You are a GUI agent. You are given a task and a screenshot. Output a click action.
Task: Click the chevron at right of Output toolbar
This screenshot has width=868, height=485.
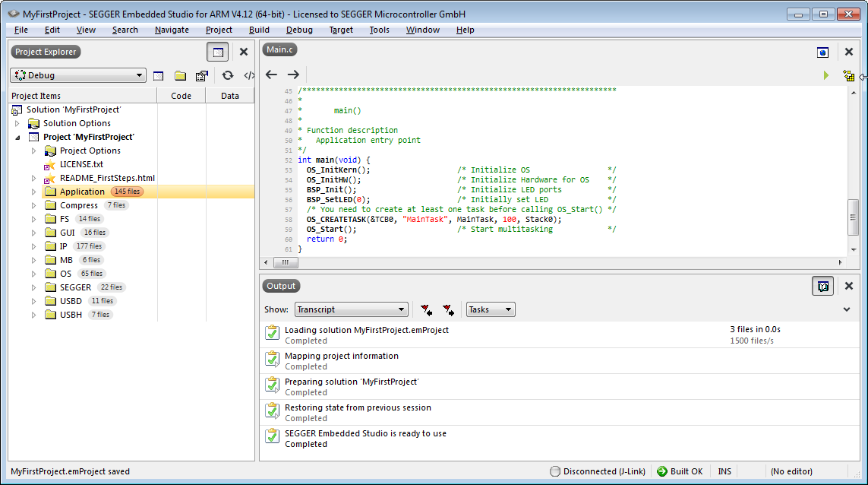point(847,309)
